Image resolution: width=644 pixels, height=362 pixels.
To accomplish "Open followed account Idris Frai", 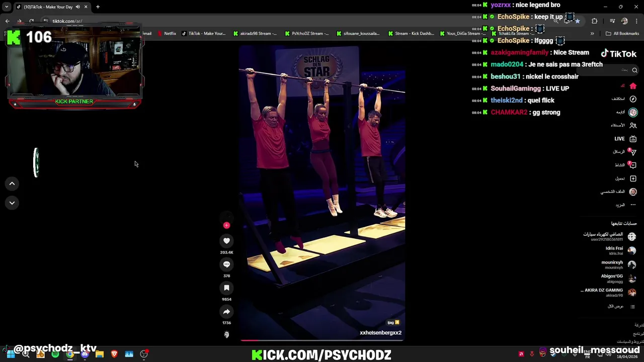I will tap(620, 250).
